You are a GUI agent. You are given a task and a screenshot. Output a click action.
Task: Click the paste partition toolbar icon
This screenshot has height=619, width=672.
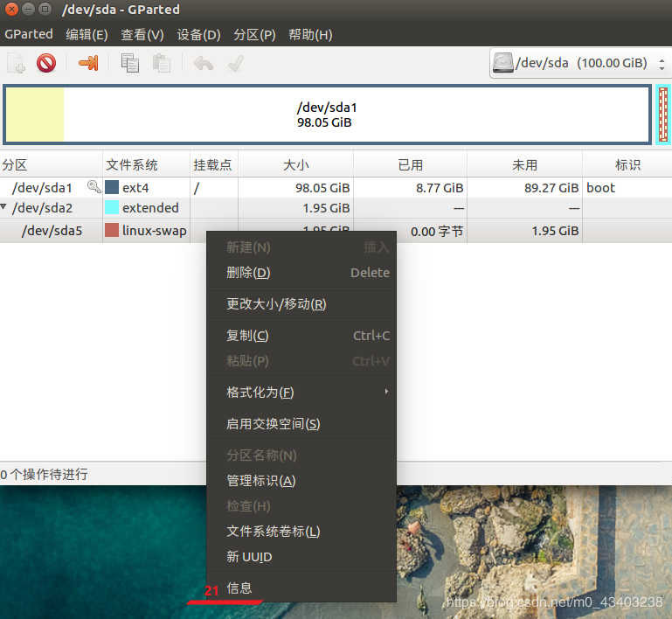162,63
